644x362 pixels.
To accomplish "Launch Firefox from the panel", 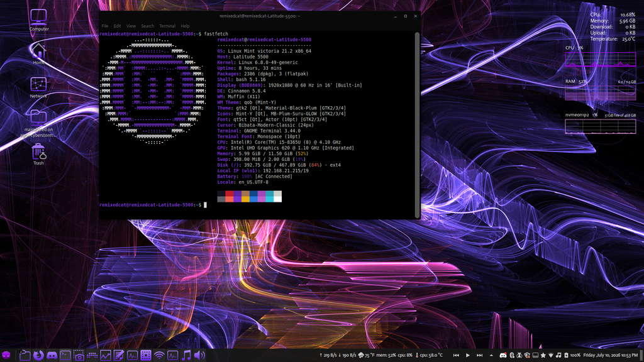I will [x=38, y=355].
